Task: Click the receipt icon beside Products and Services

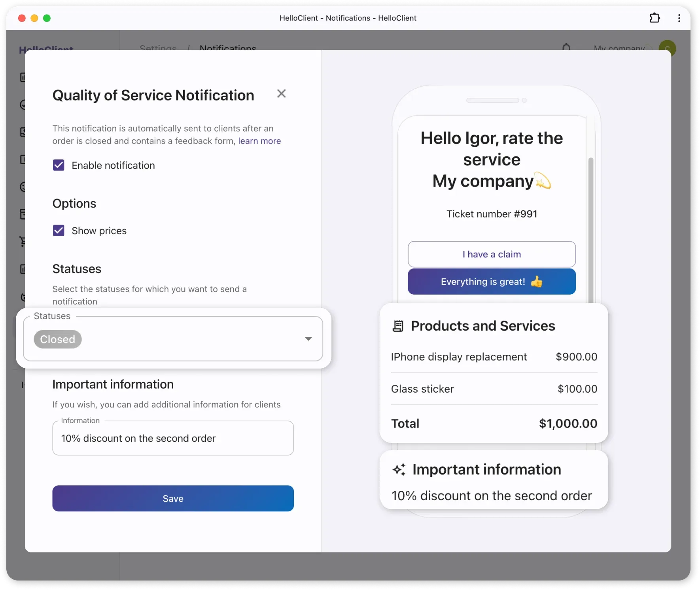Action: [x=399, y=325]
